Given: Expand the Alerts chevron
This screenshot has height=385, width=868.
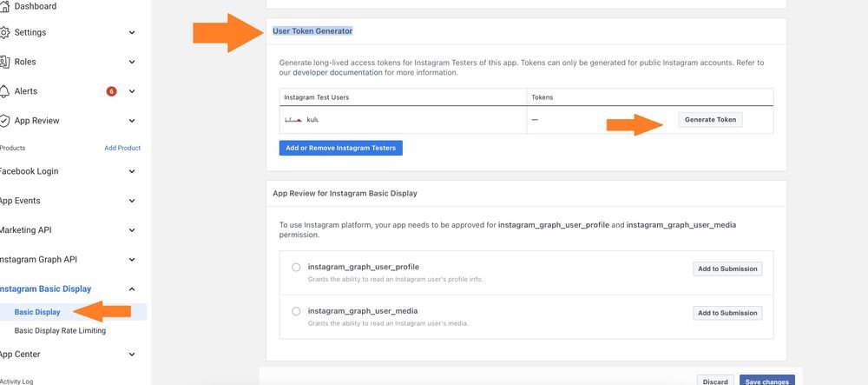Looking at the screenshot, I should [x=132, y=91].
